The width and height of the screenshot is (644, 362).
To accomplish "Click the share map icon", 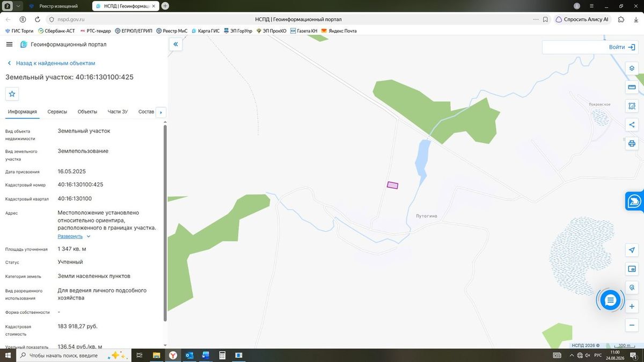I will (632, 124).
